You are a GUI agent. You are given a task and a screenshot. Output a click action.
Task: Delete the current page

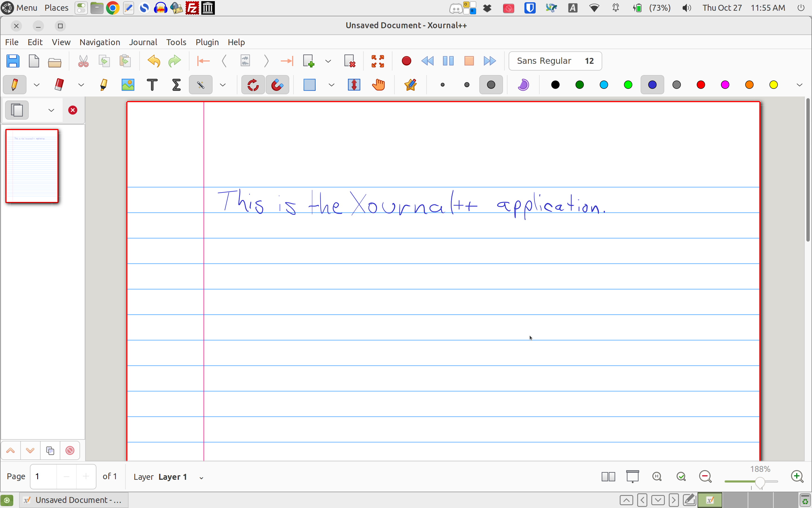[x=350, y=61]
